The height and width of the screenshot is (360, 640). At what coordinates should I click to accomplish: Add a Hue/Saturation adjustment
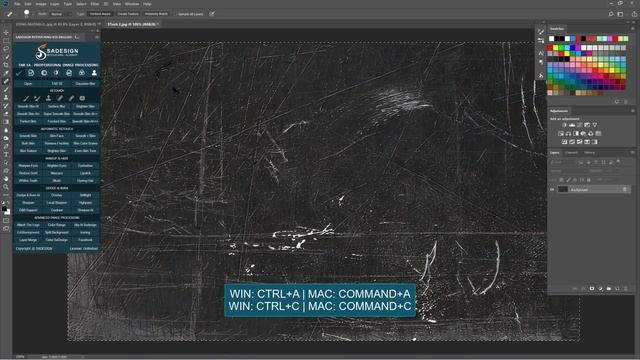(x=561, y=133)
